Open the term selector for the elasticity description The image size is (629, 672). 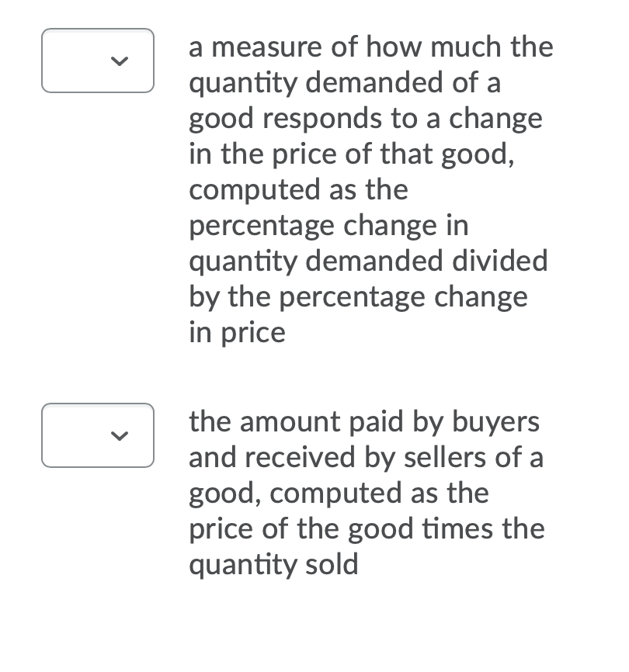(x=97, y=61)
